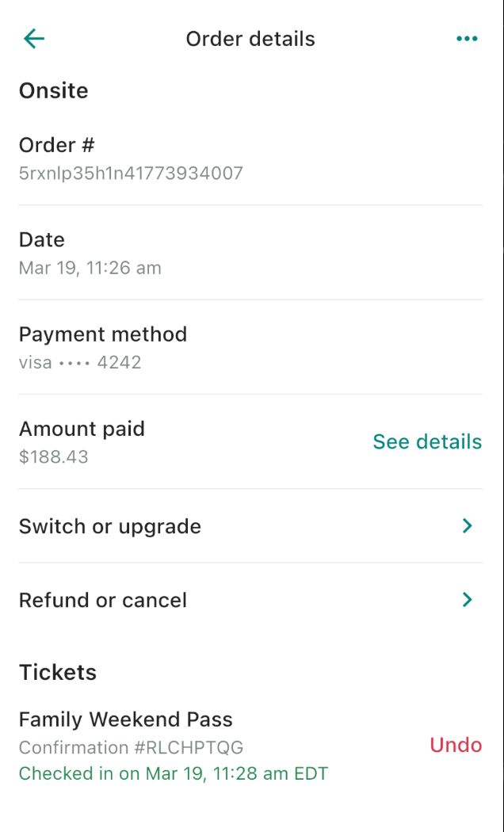Click the Mar 19, 11:26 am date value
Screen dimensions: 504x832
click(x=90, y=268)
